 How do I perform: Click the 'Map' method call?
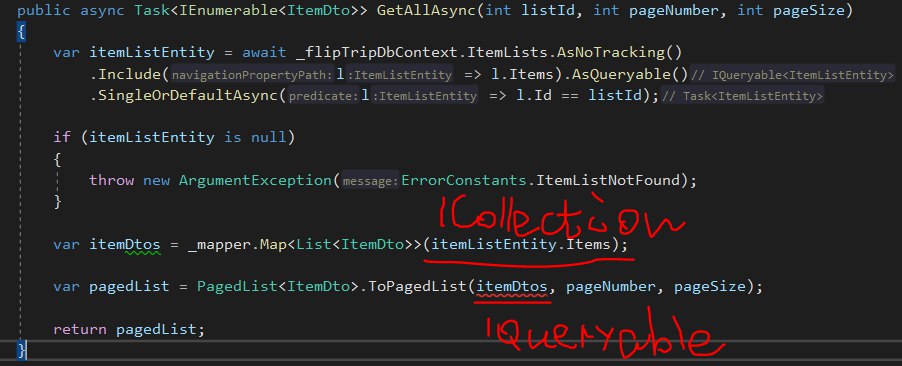[273, 244]
